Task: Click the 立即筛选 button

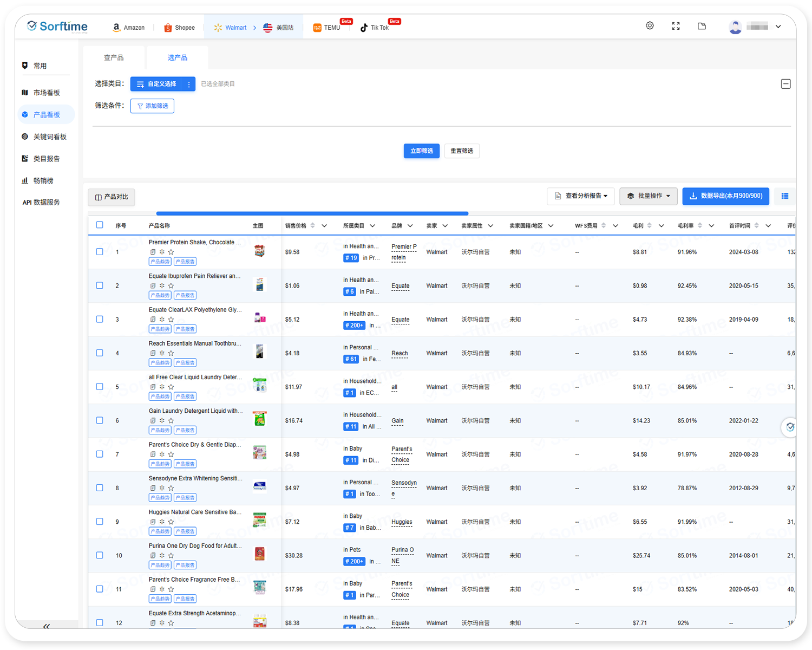Action: point(421,151)
